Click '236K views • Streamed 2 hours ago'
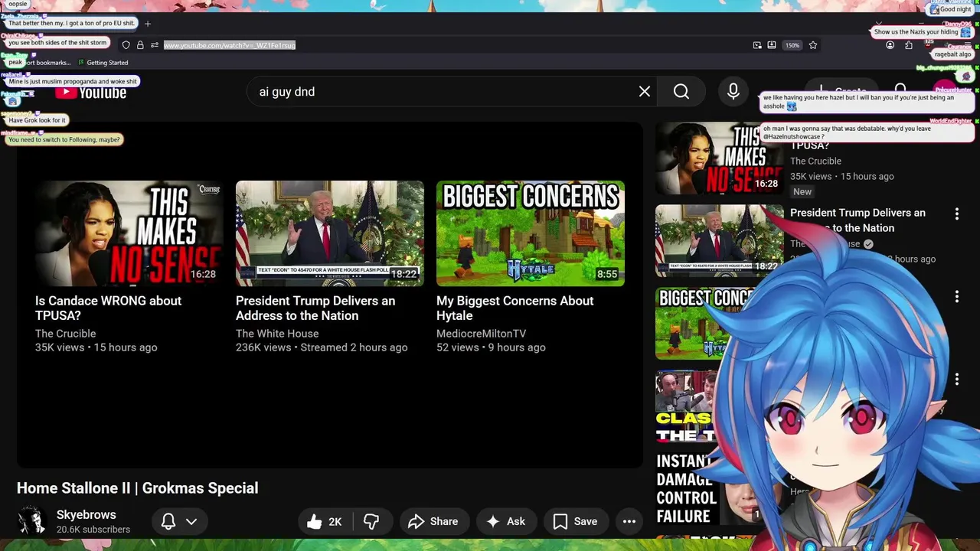Viewport: 980px width, 551px height. [x=322, y=347]
